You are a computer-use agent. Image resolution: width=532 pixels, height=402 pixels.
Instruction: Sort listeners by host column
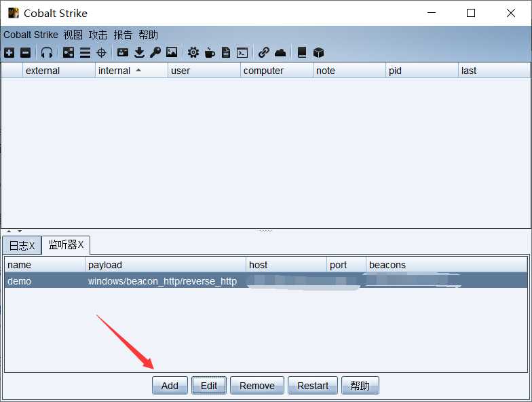[286, 265]
